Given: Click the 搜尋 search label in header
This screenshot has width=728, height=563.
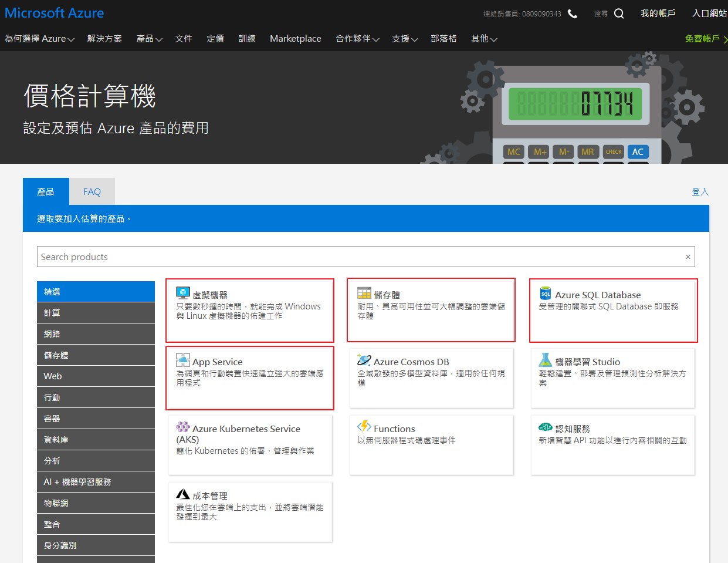Looking at the screenshot, I should [601, 14].
